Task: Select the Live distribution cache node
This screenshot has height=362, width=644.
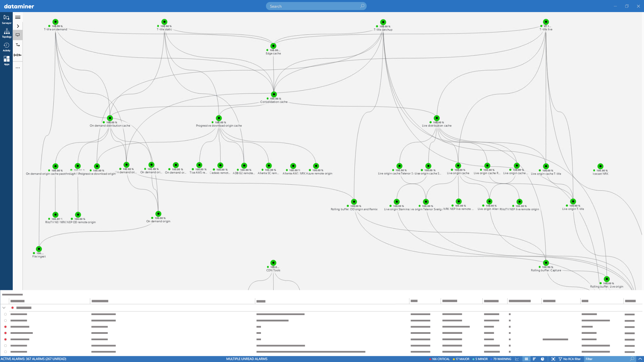Action: (437, 118)
